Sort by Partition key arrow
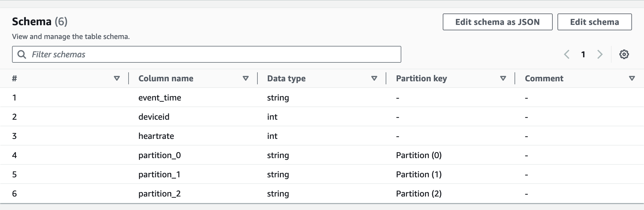Image resolution: width=644 pixels, height=210 pixels. pyautogui.click(x=503, y=78)
